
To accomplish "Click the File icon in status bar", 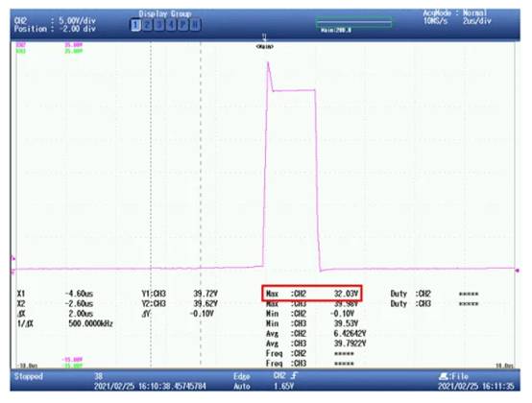I will [x=444, y=376].
